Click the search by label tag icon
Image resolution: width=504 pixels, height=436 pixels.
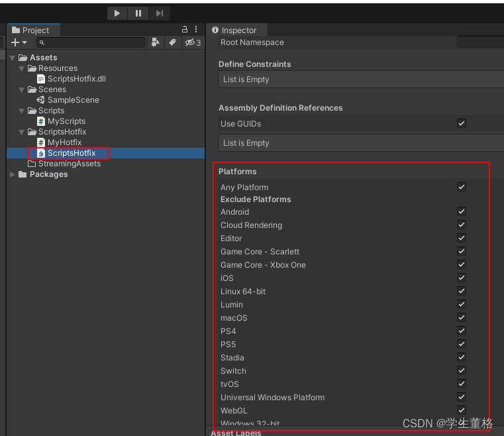click(x=173, y=42)
